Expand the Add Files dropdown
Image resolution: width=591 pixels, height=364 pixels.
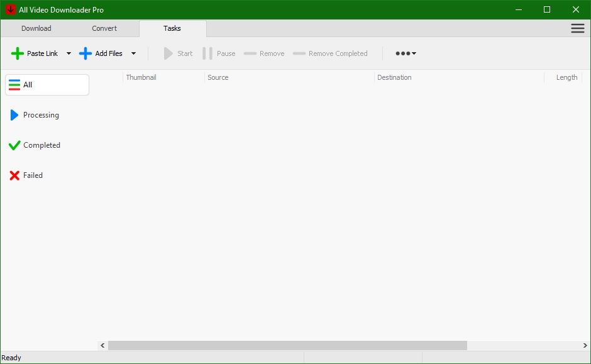click(133, 53)
